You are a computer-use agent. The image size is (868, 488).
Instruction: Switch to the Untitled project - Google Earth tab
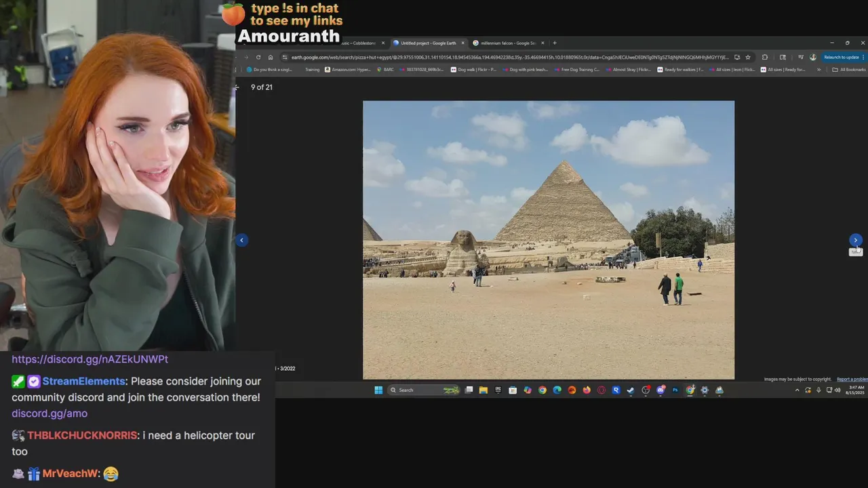[x=428, y=43]
